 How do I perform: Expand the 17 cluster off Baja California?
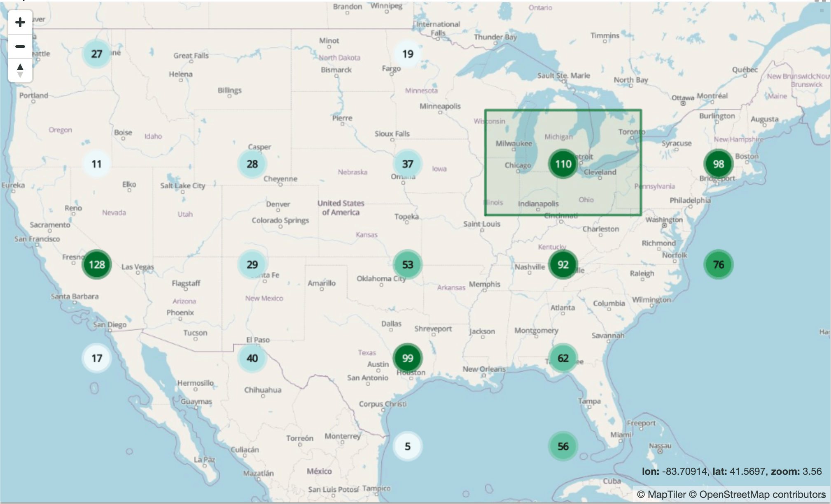[96, 358]
